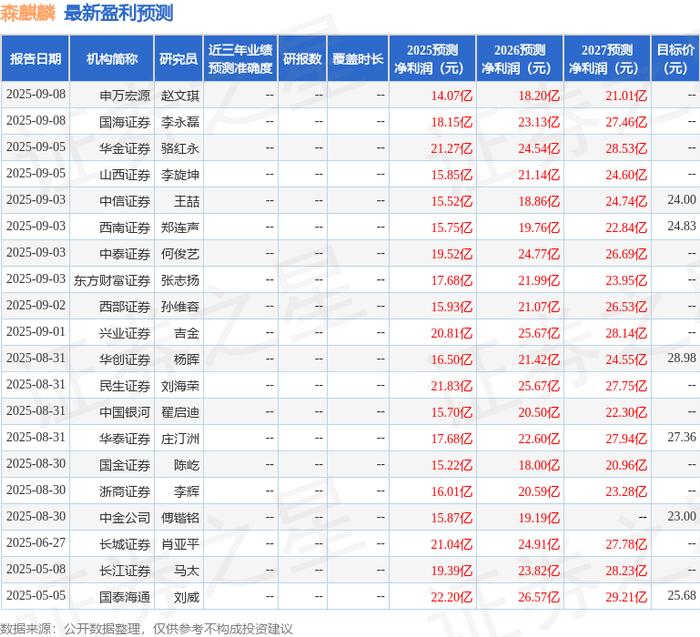Click the 2025预测净利润 column header
The height and width of the screenshot is (637, 700).
coord(432,59)
